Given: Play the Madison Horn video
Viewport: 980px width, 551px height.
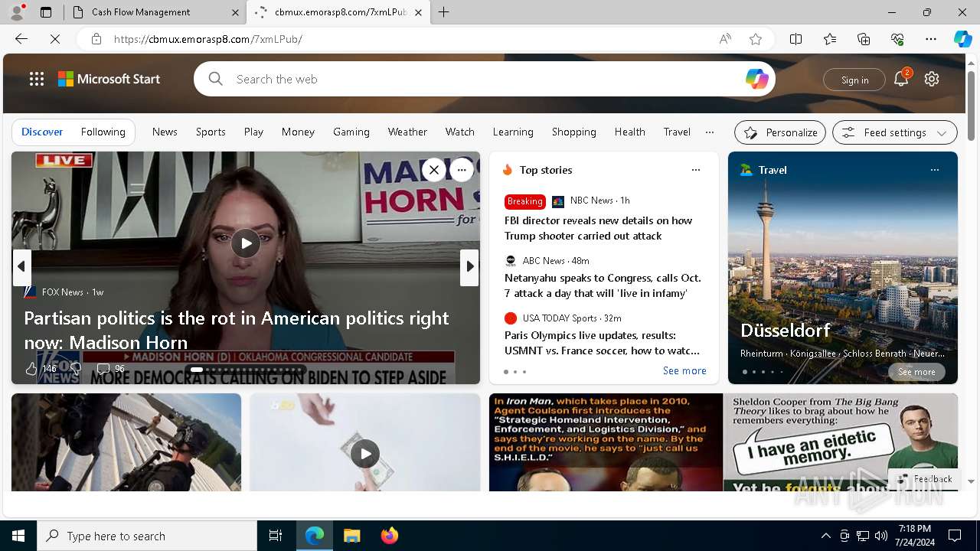Looking at the screenshot, I should [246, 243].
